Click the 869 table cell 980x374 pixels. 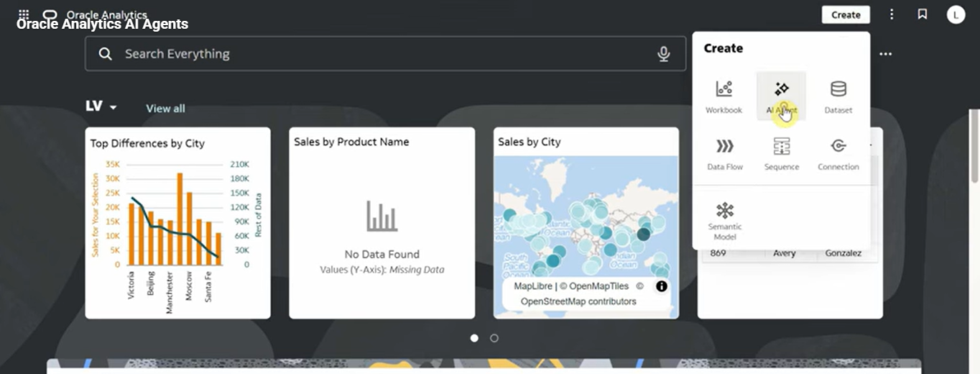[718, 253]
